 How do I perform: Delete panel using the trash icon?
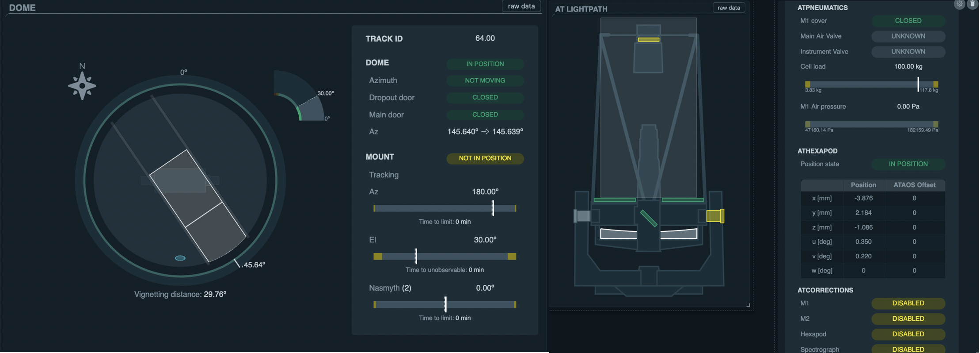(x=972, y=4)
